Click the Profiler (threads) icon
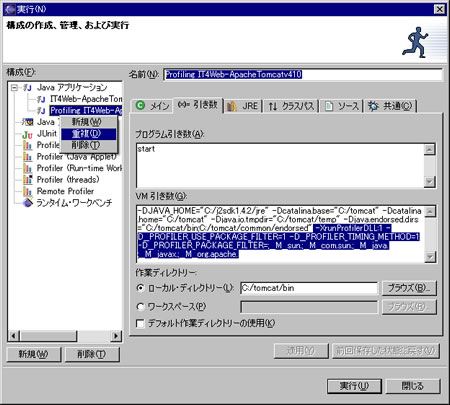 pos(27,180)
